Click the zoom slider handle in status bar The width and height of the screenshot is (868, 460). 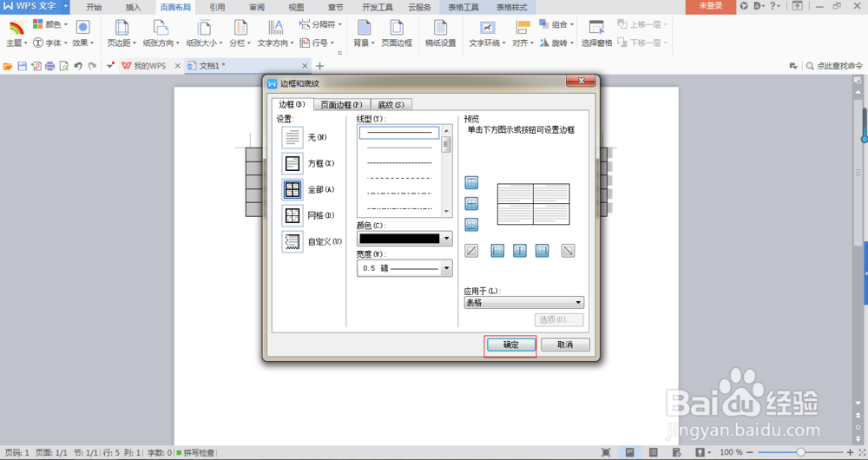tap(800, 453)
